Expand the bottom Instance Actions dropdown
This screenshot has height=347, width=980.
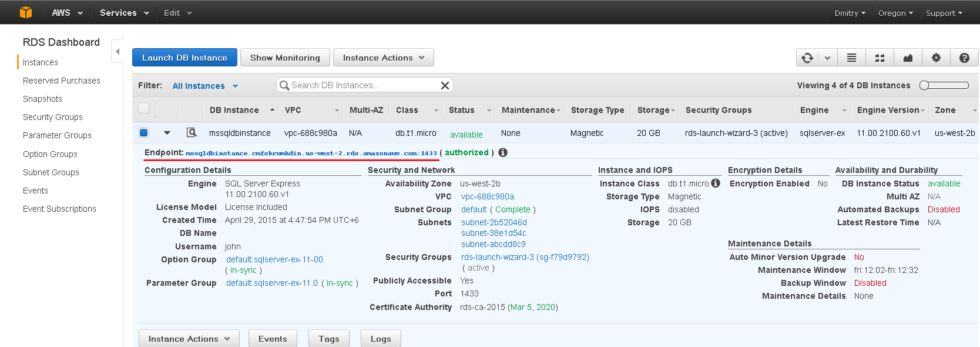point(189,339)
